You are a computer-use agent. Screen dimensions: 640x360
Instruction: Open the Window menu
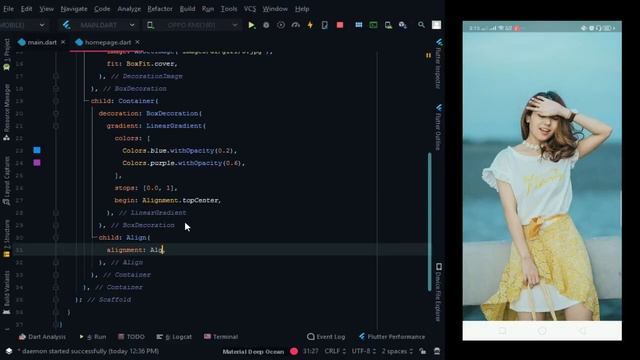(275, 9)
